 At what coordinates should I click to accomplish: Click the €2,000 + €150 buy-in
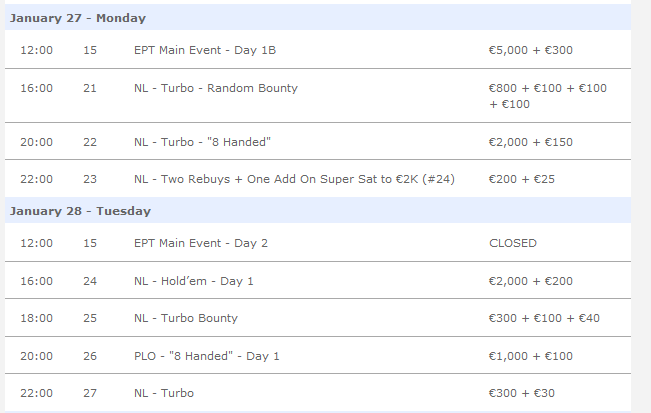point(530,142)
